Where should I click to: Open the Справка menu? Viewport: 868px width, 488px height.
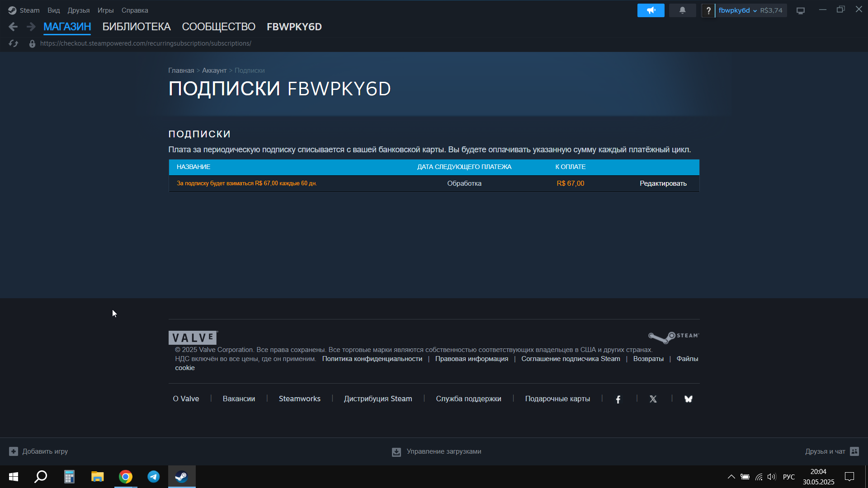[x=135, y=10]
